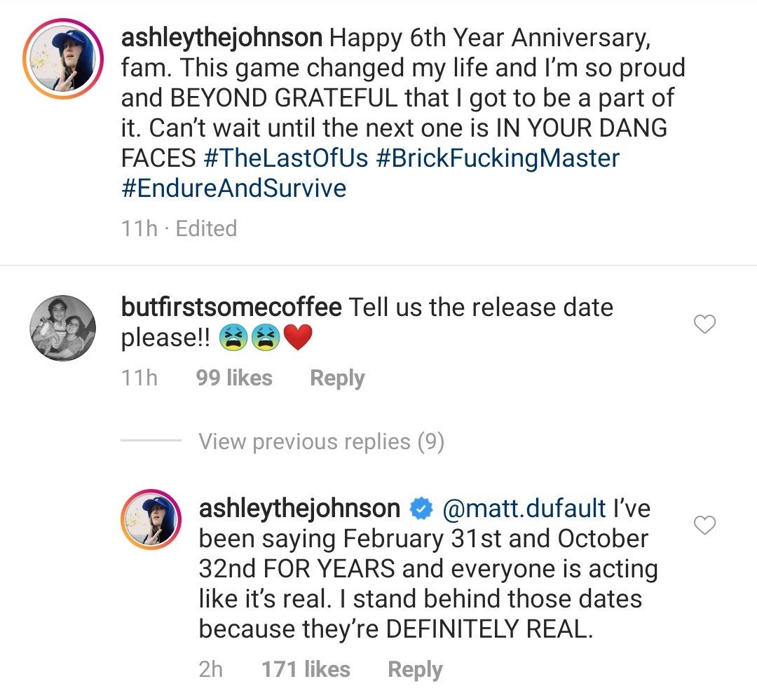Screen dimensions: 757x700
Task: Expand the previous replies thread
Action: [322, 441]
